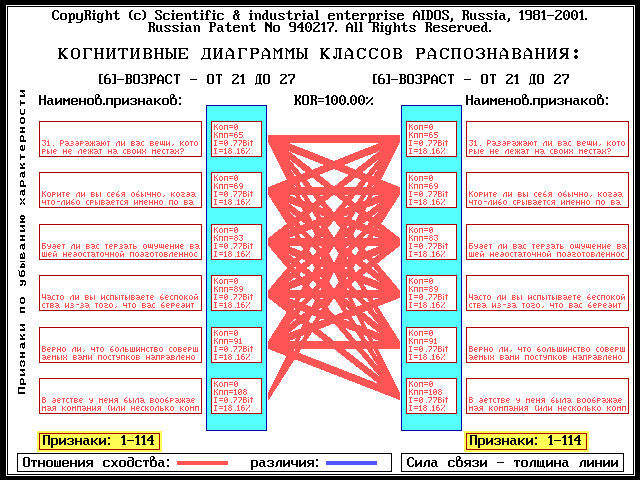The height and width of the screenshot is (480, 640).
Task: Click left node with Kпп=91
Action: (x=236, y=347)
